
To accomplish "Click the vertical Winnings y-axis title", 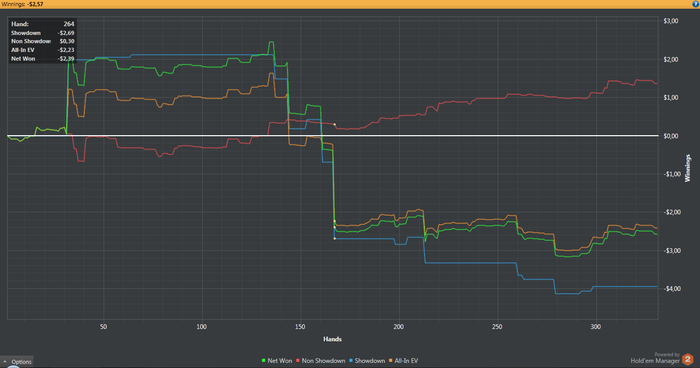I will pyautogui.click(x=688, y=168).
